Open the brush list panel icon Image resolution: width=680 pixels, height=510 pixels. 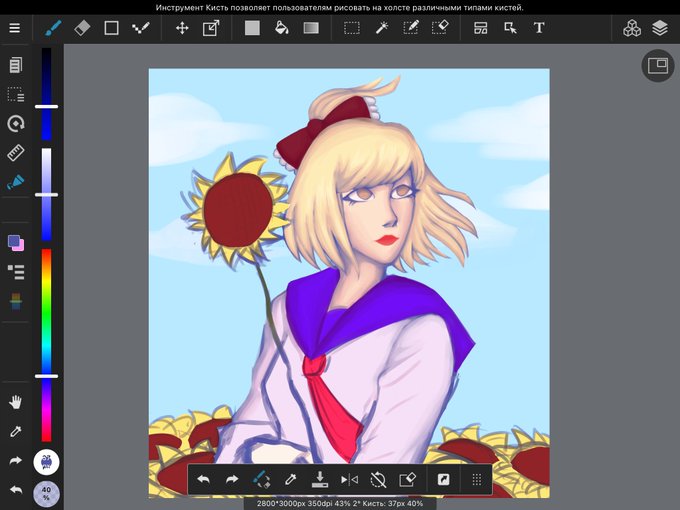click(16, 272)
